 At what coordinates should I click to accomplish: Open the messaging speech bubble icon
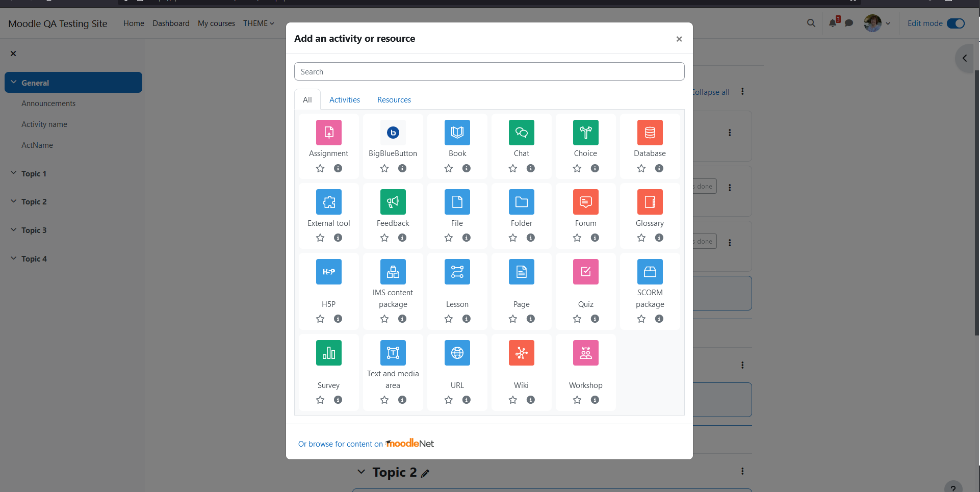point(849,23)
